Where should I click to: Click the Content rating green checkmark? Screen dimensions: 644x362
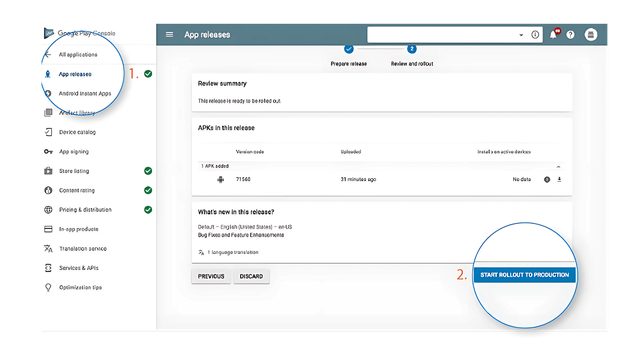click(x=148, y=190)
